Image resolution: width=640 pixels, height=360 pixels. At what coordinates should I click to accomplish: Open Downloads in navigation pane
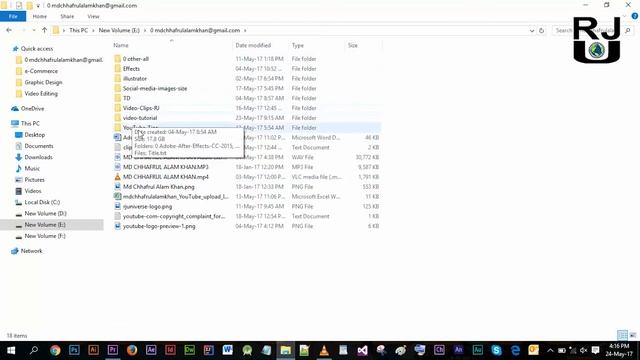(38, 157)
